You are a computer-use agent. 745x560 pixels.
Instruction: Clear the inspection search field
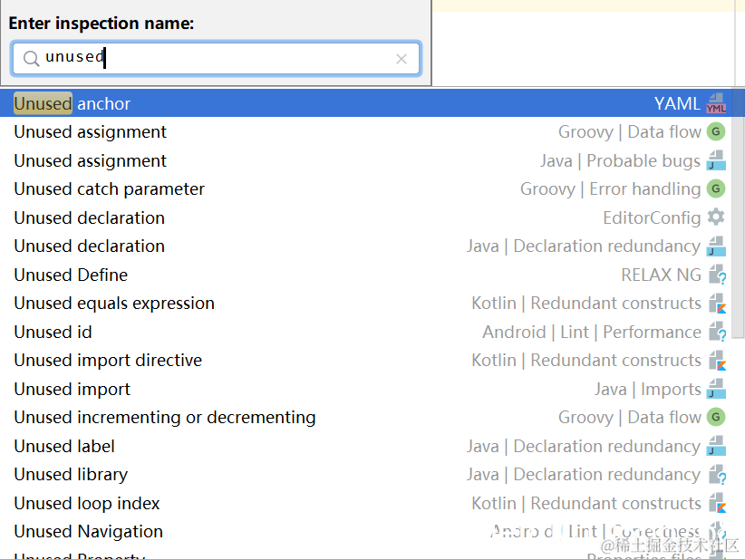tap(402, 59)
